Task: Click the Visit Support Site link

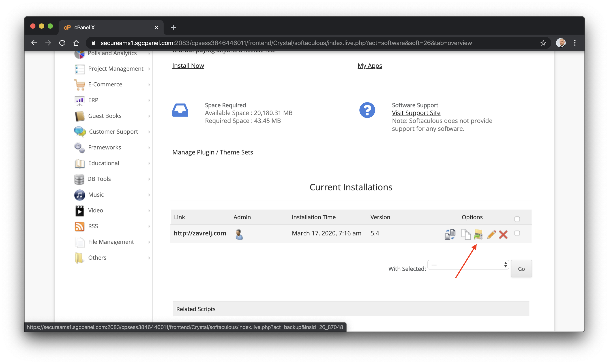Action: 416,113
